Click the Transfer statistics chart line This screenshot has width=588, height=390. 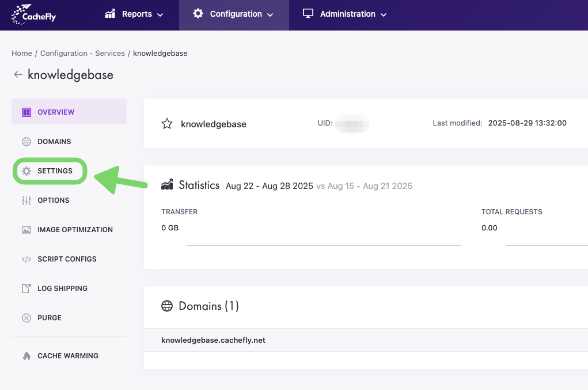tap(324, 245)
